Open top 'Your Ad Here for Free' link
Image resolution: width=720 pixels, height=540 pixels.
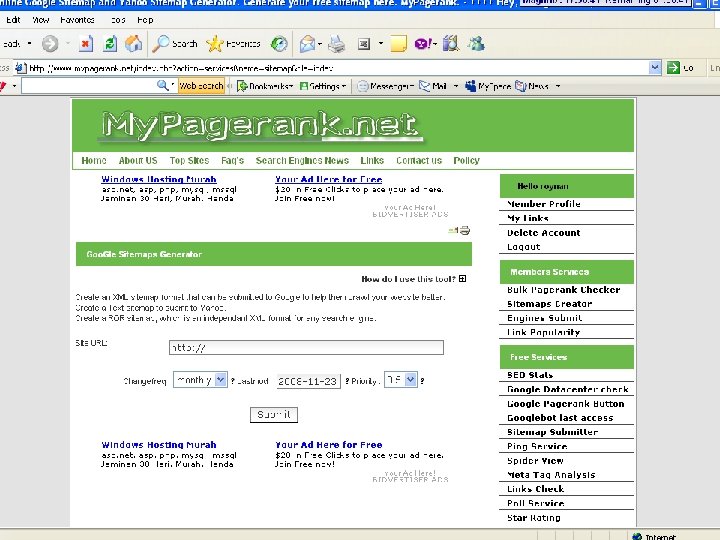(x=329, y=179)
